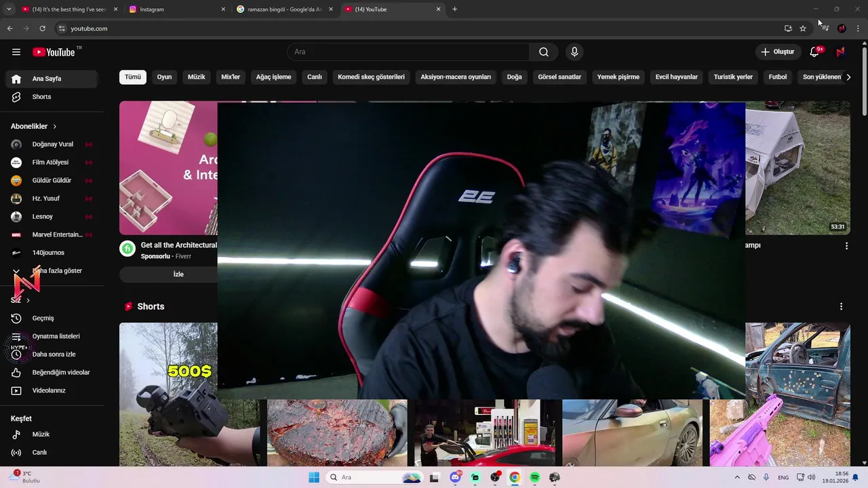Open the YouTube hamburger guide menu
Viewport: 868px width, 488px height.
(16, 52)
